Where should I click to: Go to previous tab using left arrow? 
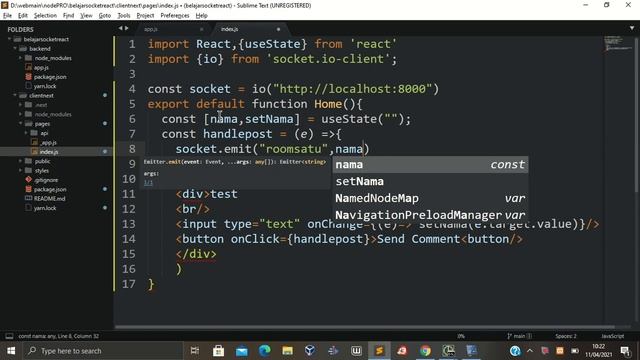click(x=120, y=28)
